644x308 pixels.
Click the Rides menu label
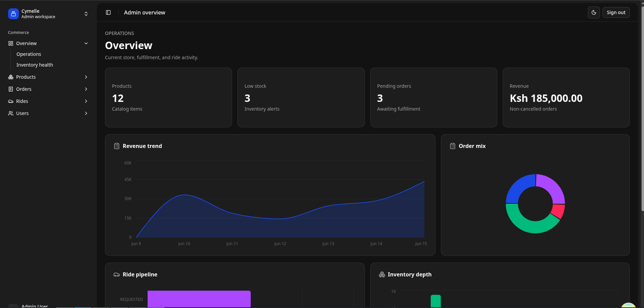22,101
